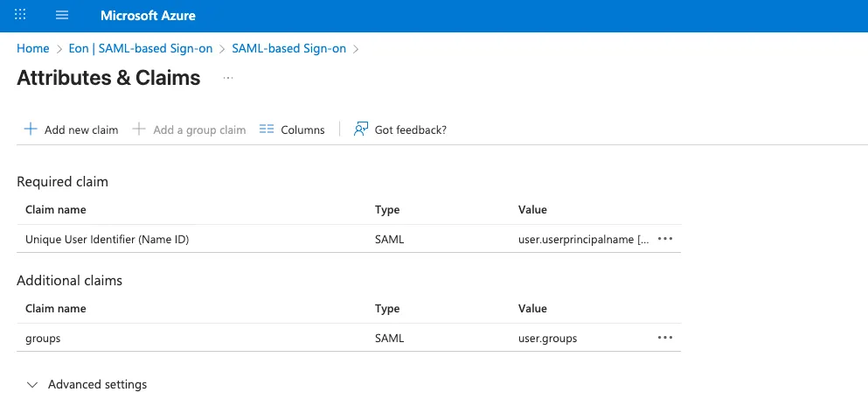Click SAML type in Name ID row
868x420 pixels.
point(389,240)
